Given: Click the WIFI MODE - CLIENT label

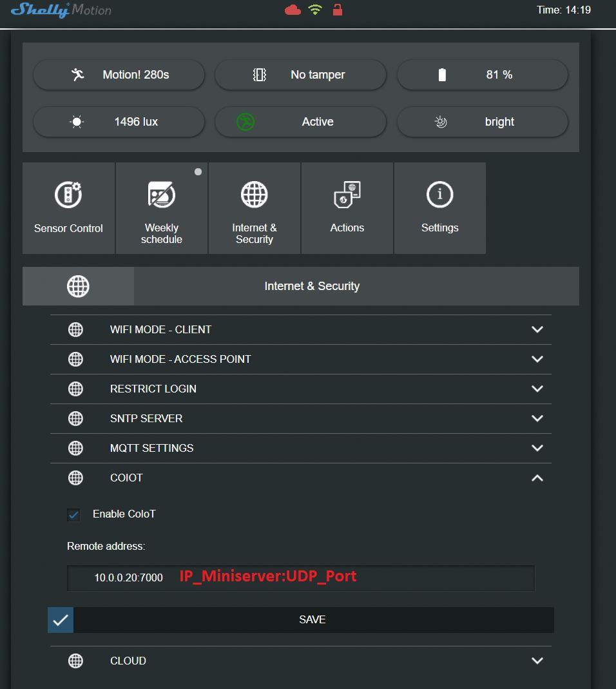Looking at the screenshot, I should (160, 329).
